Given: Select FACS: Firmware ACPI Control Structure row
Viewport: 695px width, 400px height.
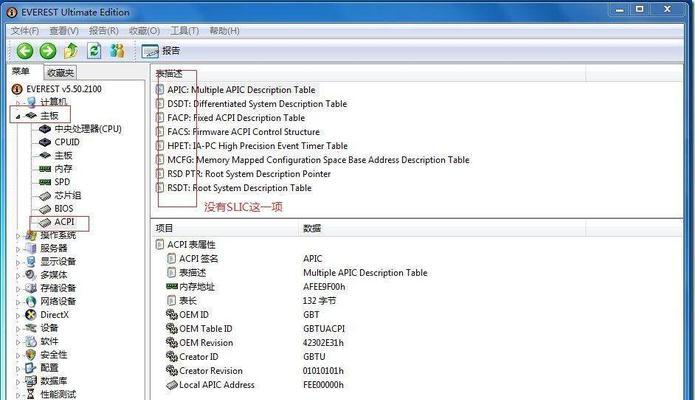Looking at the screenshot, I should tap(238, 132).
